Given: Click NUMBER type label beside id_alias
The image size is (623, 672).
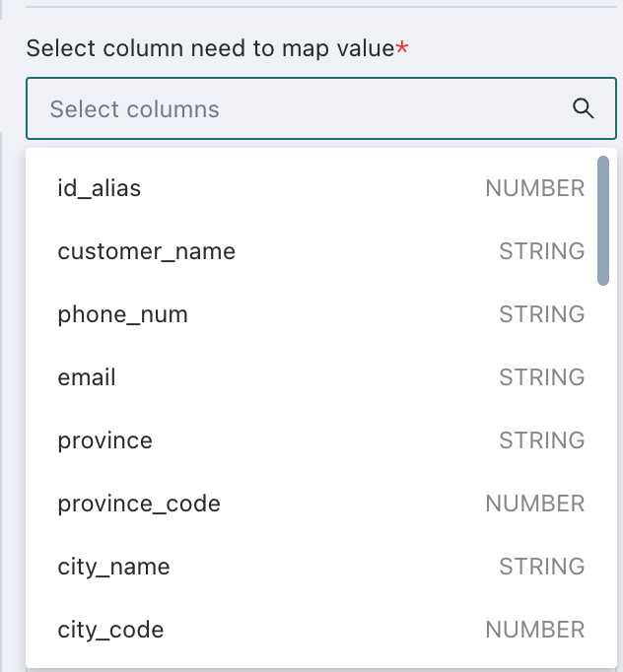Looking at the screenshot, I should [535, 188].
